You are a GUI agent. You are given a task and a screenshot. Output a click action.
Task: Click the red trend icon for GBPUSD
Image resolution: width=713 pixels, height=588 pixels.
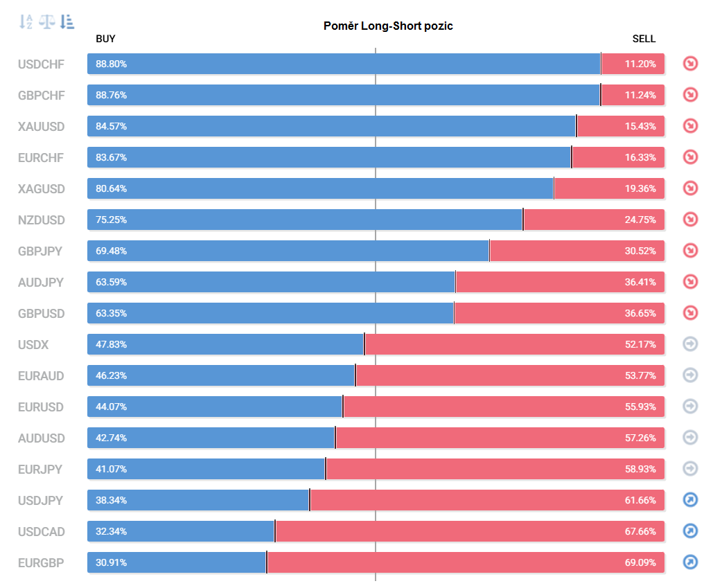click(690, 313)
